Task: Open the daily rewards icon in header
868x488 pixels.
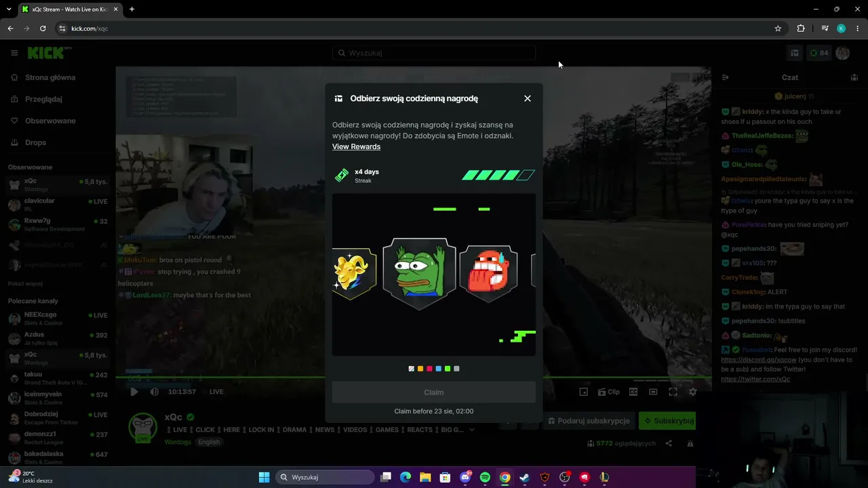Action: click(x=795, y=53)
